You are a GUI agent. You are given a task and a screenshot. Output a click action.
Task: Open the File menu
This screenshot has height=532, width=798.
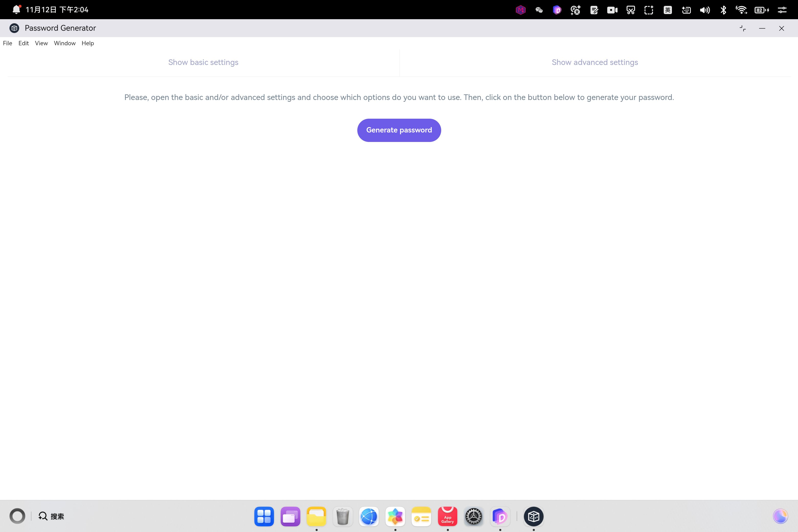coord(7,43)
